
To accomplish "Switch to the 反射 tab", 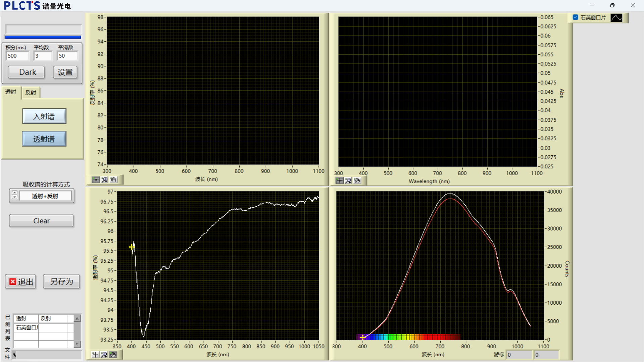I will [31, 93].
